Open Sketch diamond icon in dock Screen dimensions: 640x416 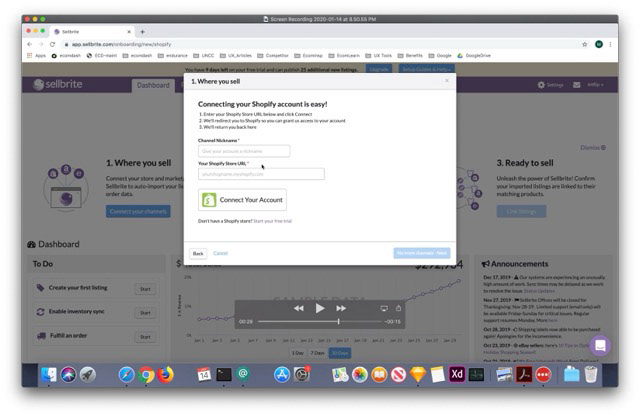pyautogui.click(x=418, y=374)
